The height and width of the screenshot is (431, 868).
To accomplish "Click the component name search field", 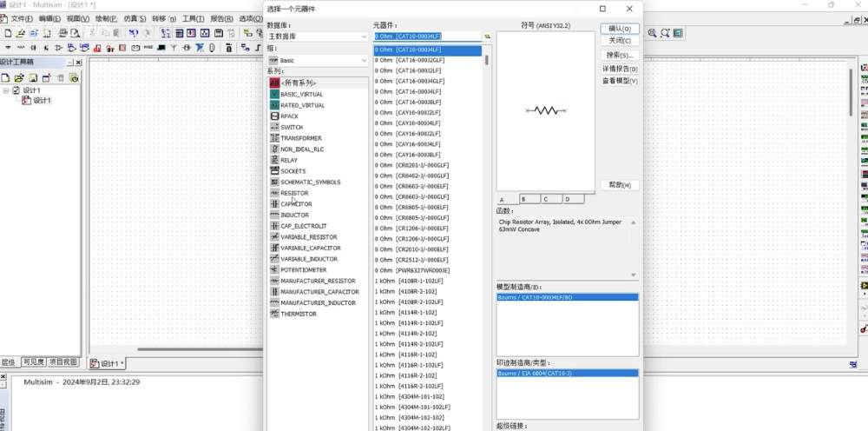I will pyautogui.click(x=427, y=36).
